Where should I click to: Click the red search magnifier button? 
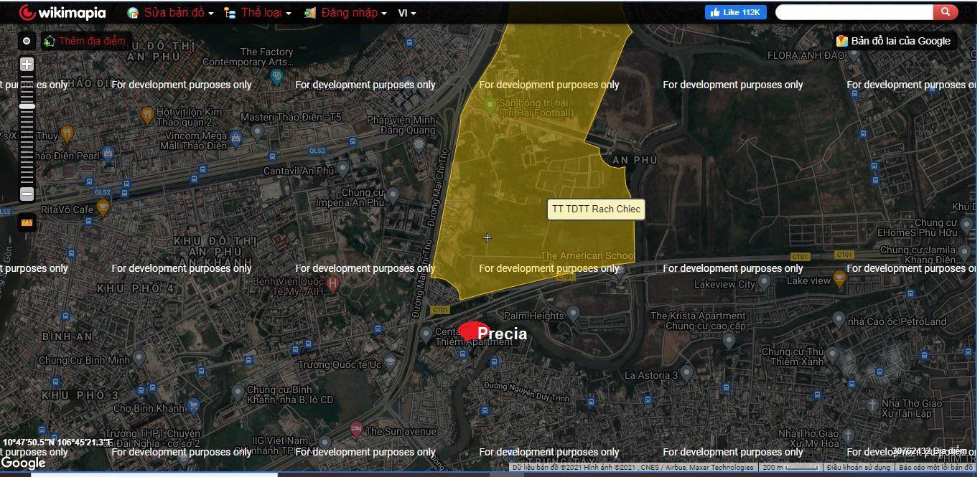(x=946, y=11)
